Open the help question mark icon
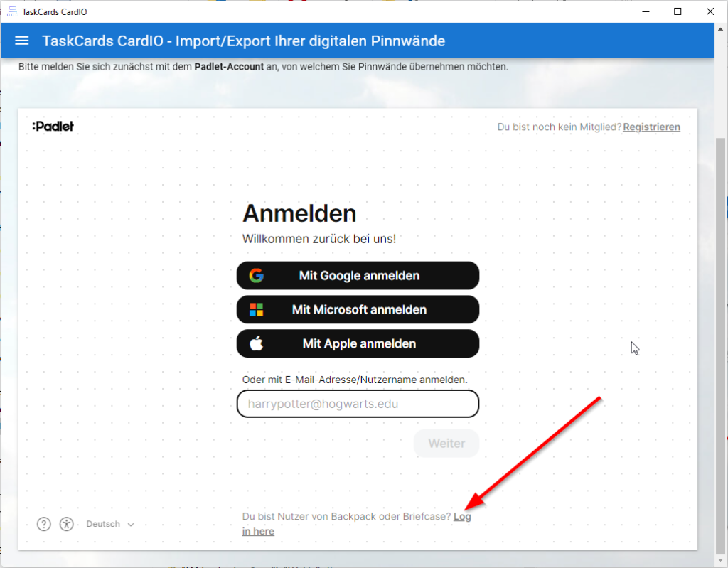Viewport: 728px width, 568px height. coord(43,524)
